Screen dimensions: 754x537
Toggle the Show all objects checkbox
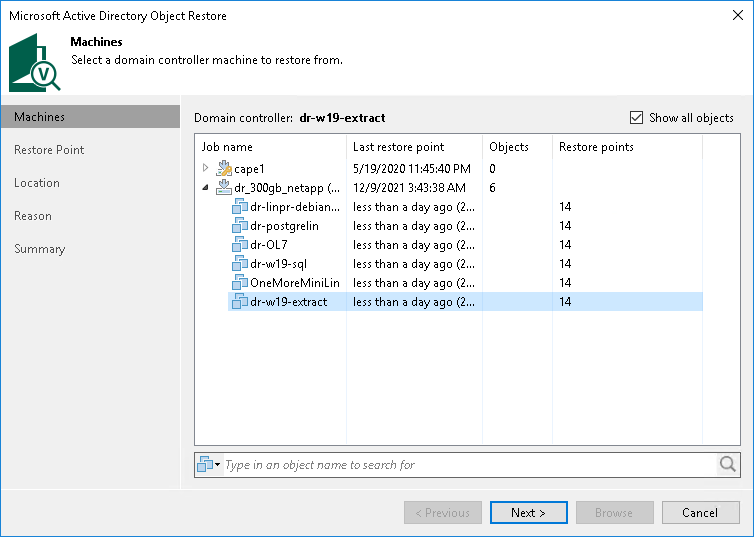pyautogui.click(x=636, y=118)
